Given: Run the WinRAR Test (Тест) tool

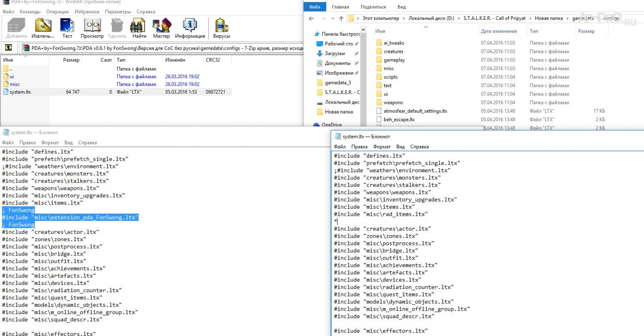Looking at the screenshot, I should [67, 28].
